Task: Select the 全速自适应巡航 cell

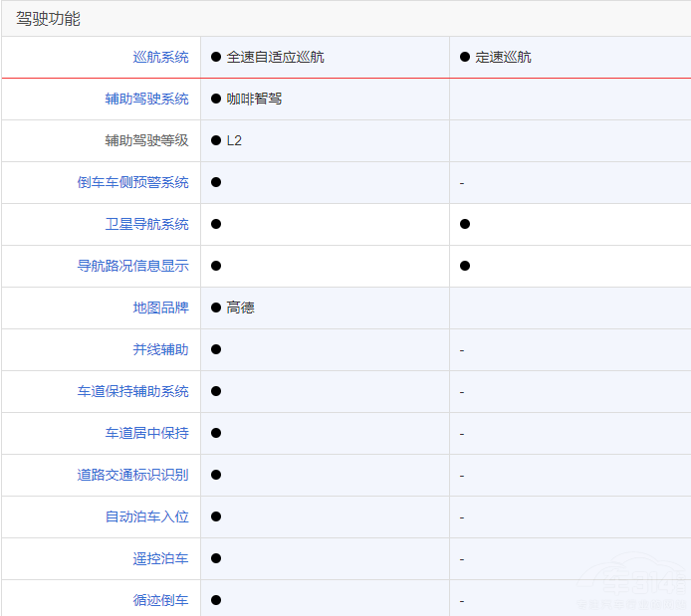Action: point(274,57)
